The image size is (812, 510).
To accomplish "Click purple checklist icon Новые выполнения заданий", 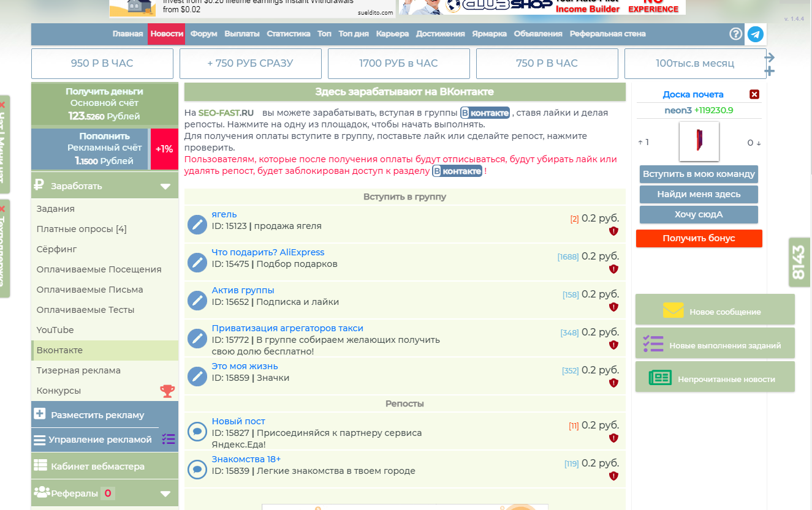I will (x=653, y=344).
